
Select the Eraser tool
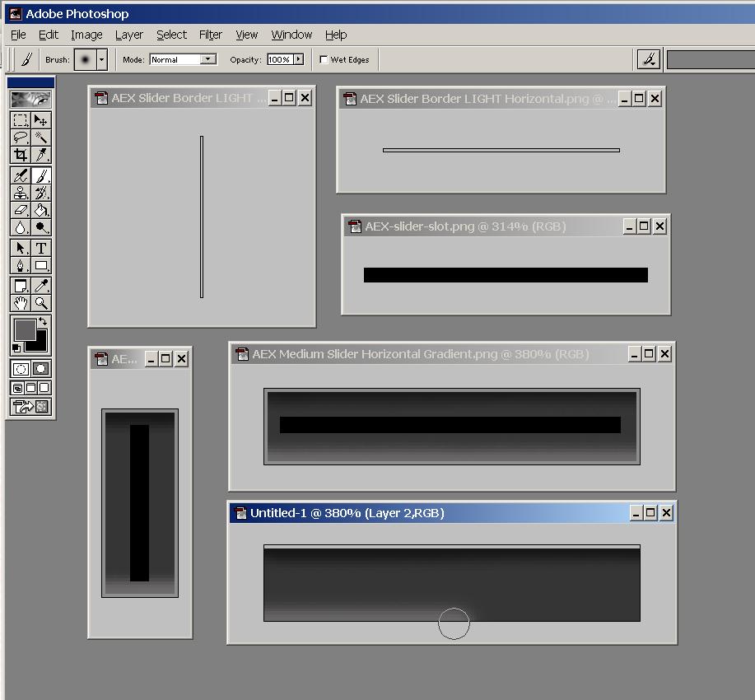click(20, 210)
